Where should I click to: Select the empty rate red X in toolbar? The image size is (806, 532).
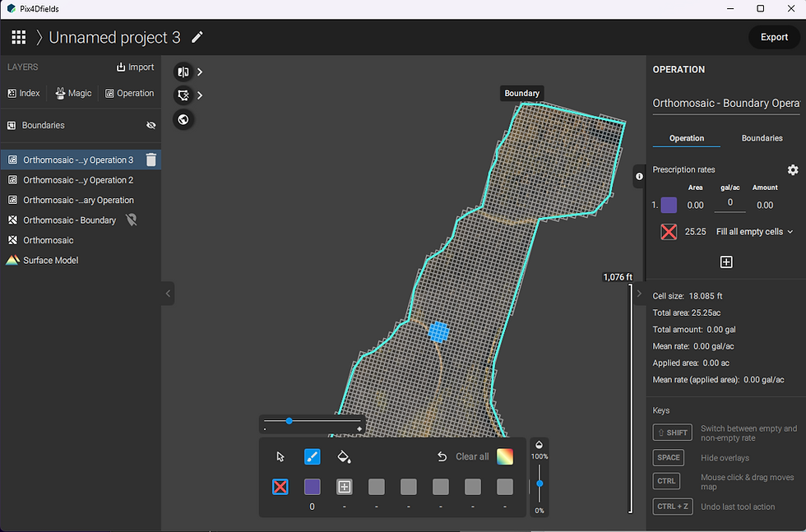tap(280, 487)
